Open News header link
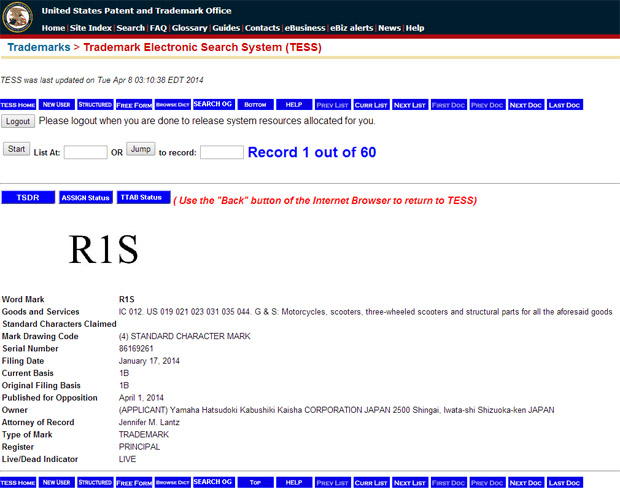 pyautogui.click(x=389, y=28)
